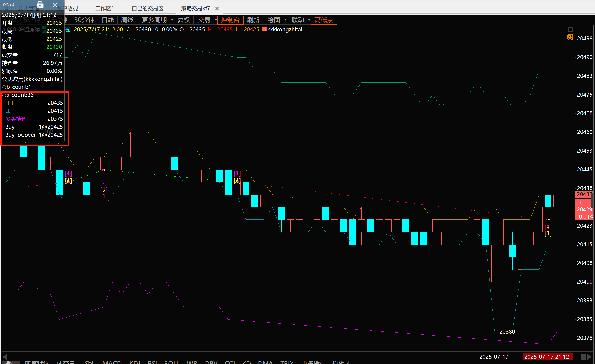
Task: Toggle the 高低点 high-low points button
Action: pos(324,20)
